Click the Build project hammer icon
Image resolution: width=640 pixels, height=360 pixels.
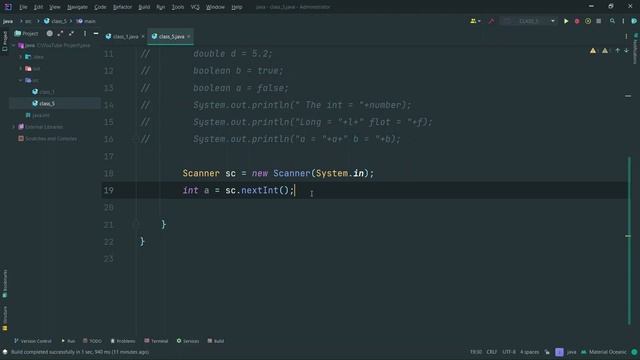tap(491, 21)
